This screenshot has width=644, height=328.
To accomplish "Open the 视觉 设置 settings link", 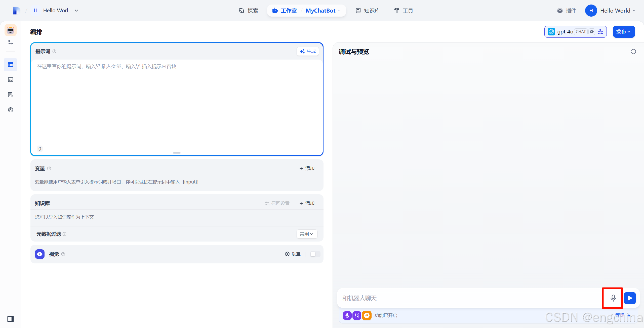I will click(293, 254).
